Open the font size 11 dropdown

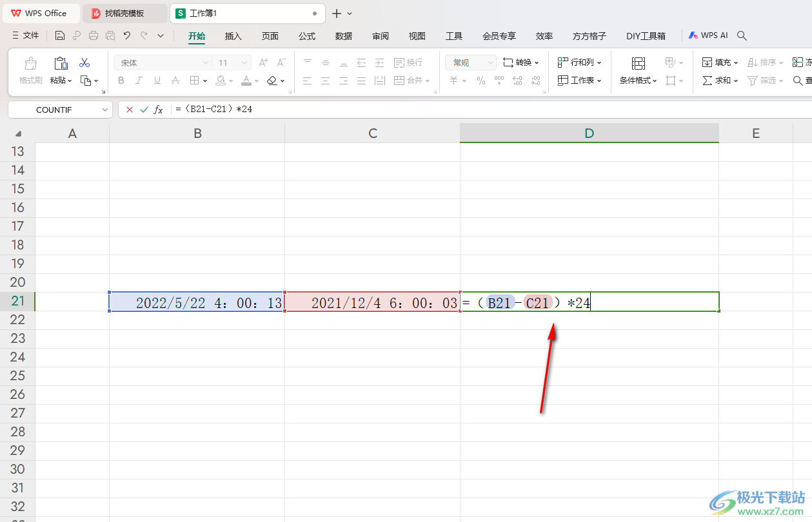click(244, 63)
